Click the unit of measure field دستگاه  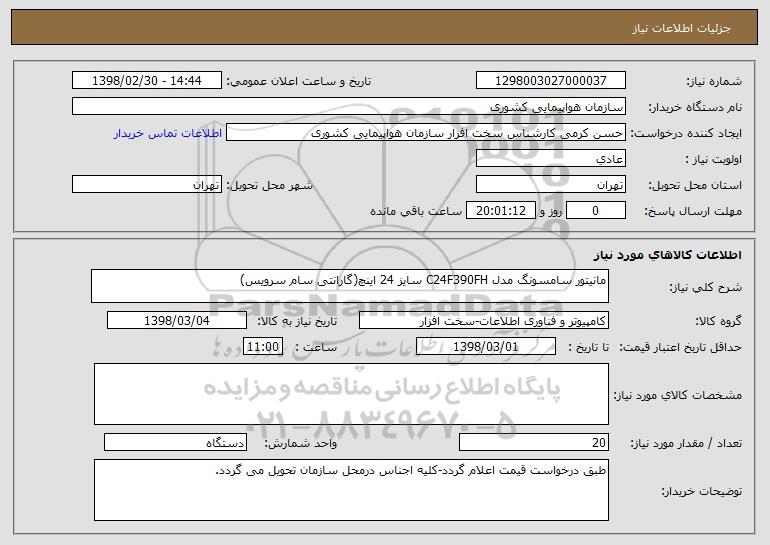[x=175, y=442]
